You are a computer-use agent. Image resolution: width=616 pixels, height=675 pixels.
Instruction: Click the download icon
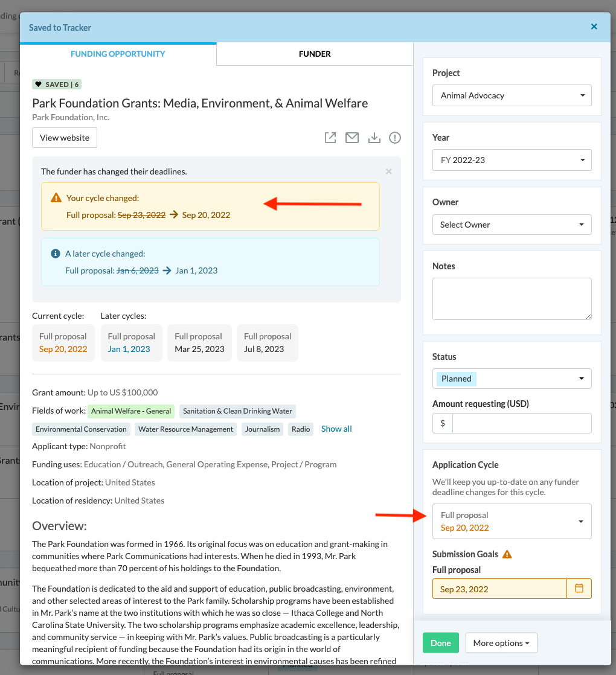374,138
